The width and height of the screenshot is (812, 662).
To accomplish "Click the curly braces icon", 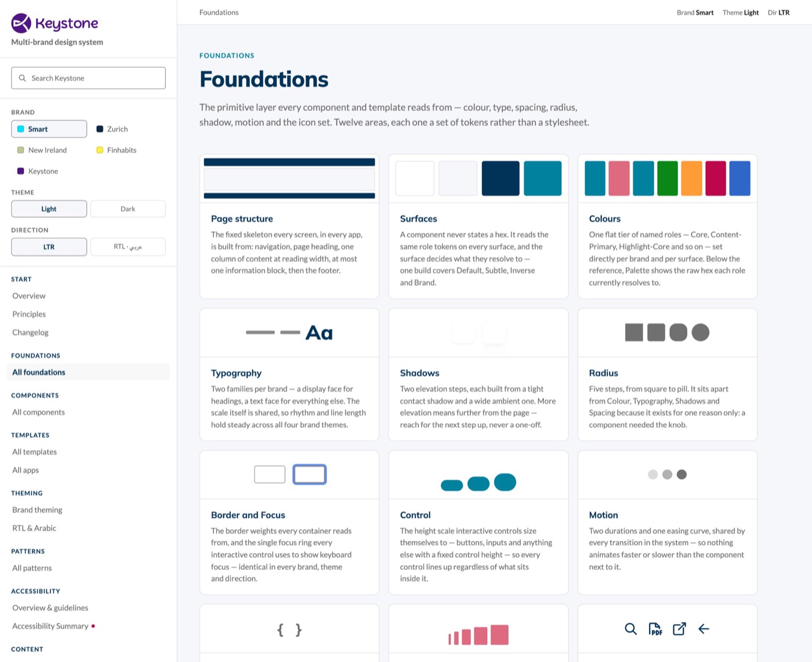I will point(289,630).
